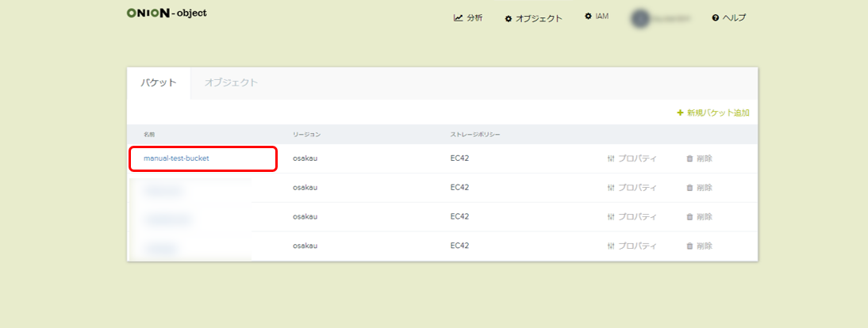Open the ヘルプ help menu

(x=728, y=17)
